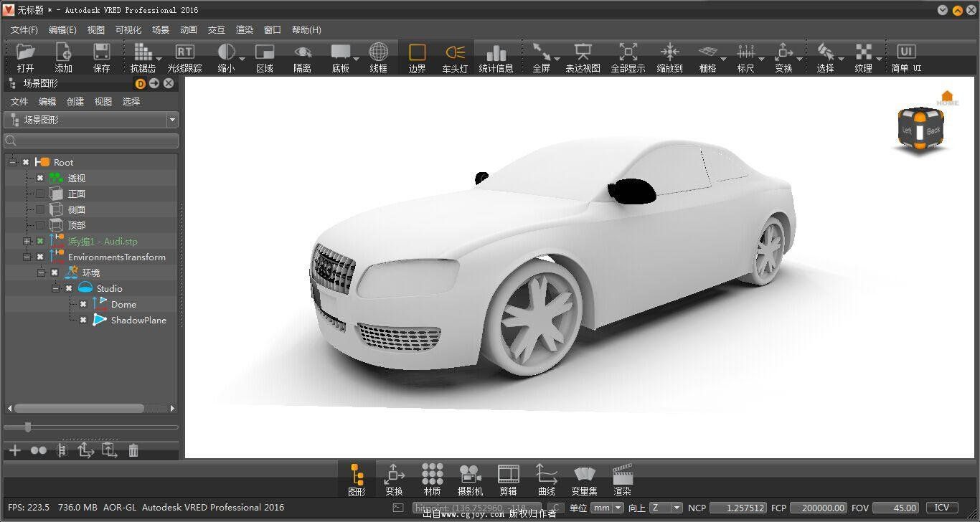Collapse the EnvironmentsTransform tree node

pyautogui.click(x=27, y=257)
